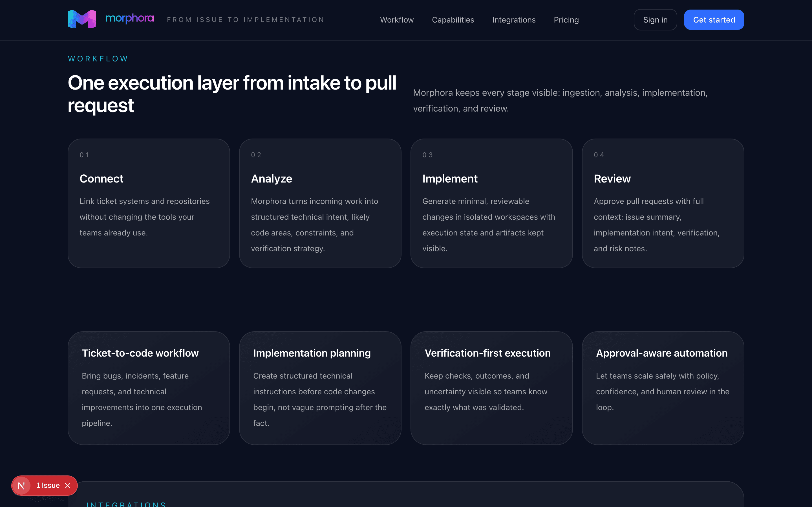
Task: Open the Pricing navigation item
Action: tap(566, 19)
